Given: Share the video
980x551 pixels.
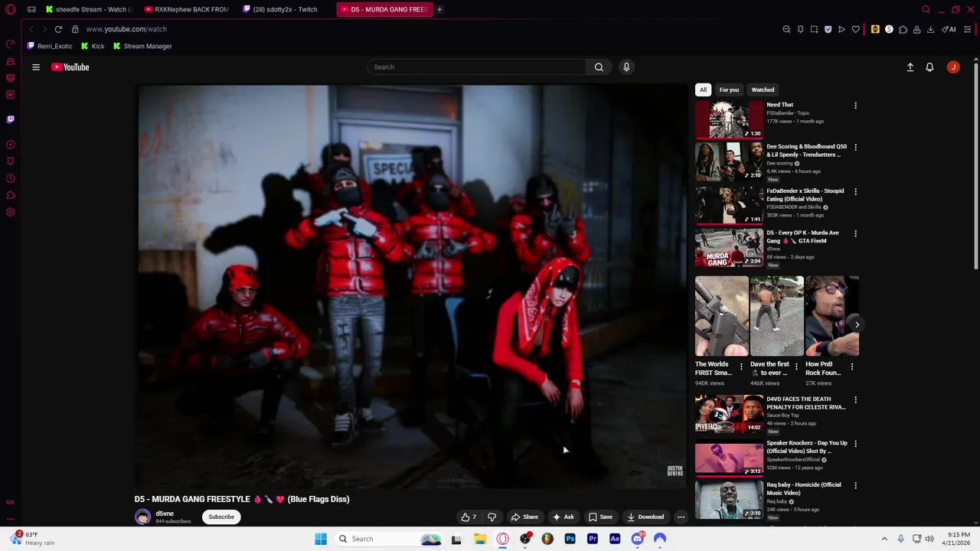Looking at the screenshot, I should click(x=524, y=517).
